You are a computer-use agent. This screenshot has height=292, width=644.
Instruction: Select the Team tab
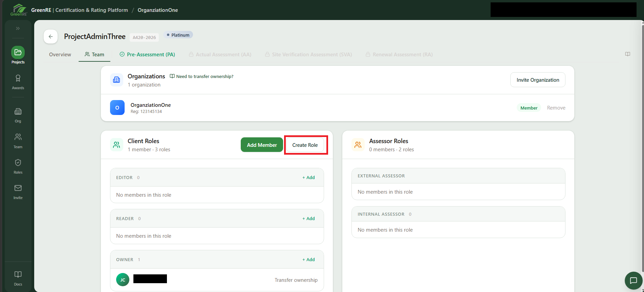94,55
